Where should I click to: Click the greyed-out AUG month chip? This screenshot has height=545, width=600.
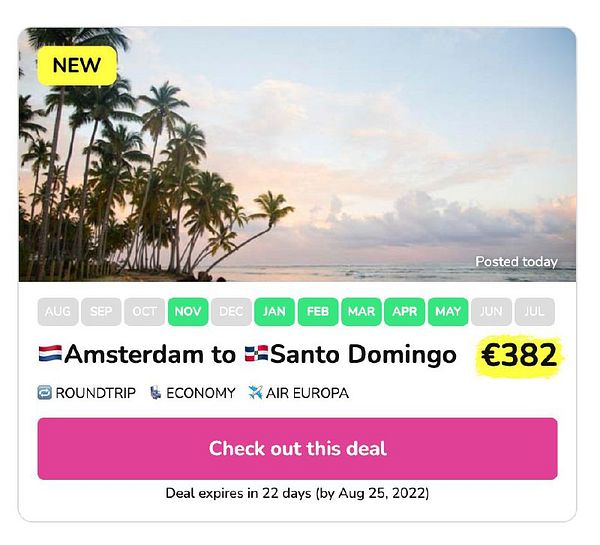tap(58, 312)
